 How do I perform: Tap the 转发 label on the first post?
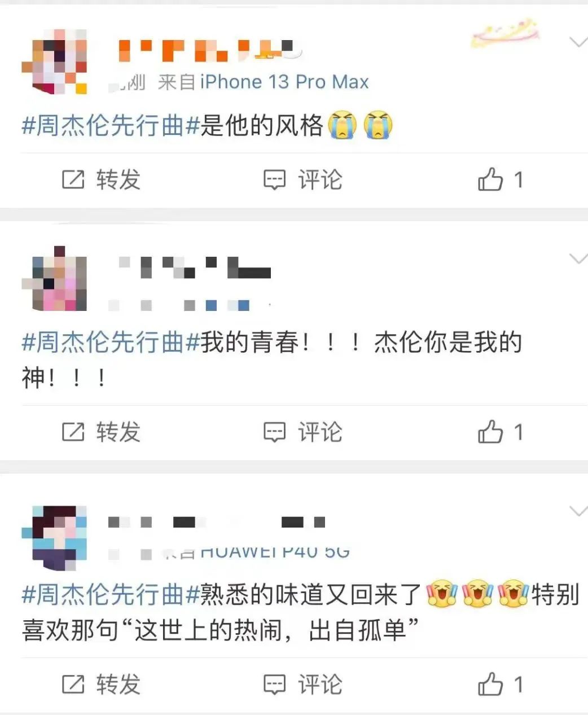pos(118,180)
